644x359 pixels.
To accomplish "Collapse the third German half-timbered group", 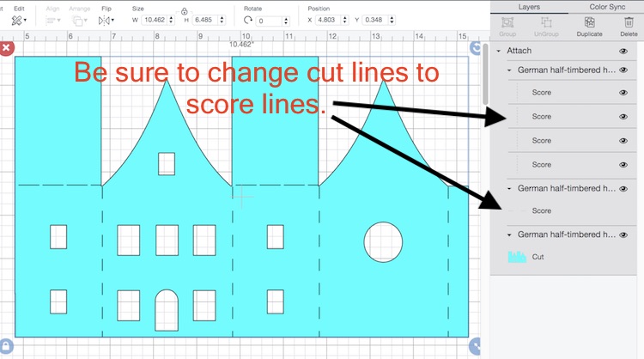I will [509, 234].
